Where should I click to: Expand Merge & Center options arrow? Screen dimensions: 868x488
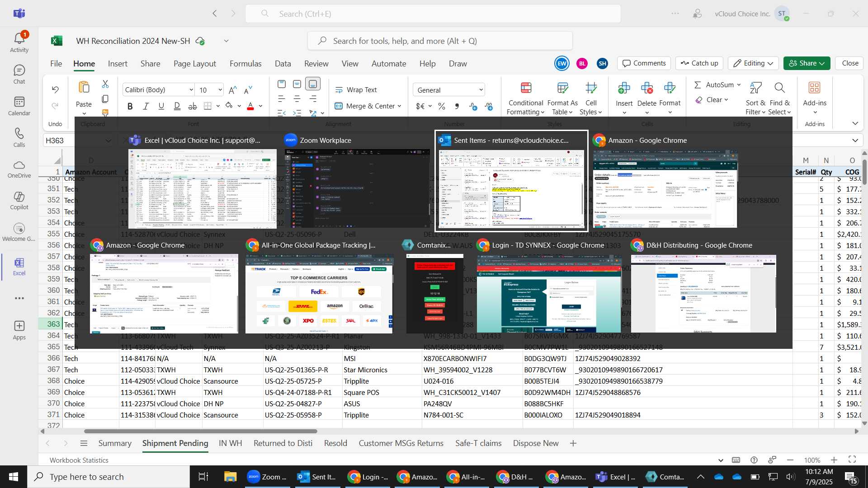click(x=400, y=106)
